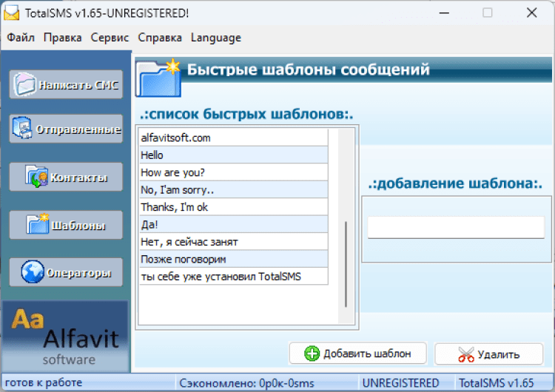This screenshot has height=392, width=555.
Task: Select the 'How are you?' template
Action: (x=234, y=172)
